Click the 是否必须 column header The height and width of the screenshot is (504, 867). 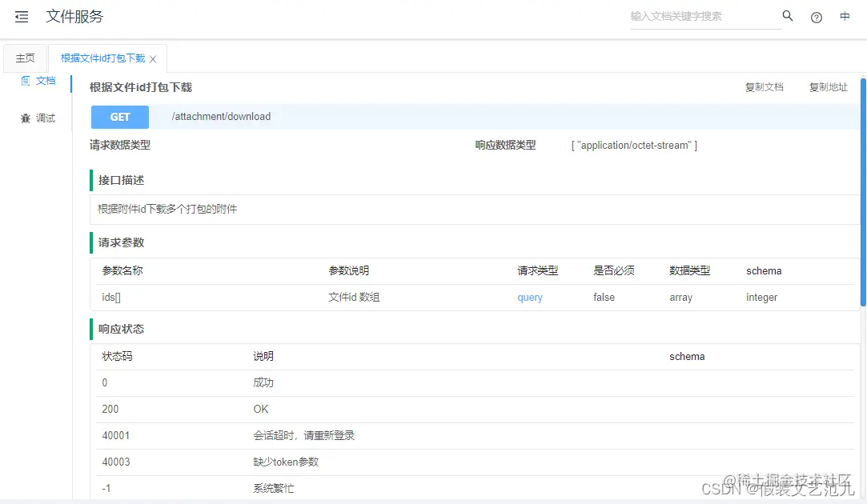tap(614, 270)
